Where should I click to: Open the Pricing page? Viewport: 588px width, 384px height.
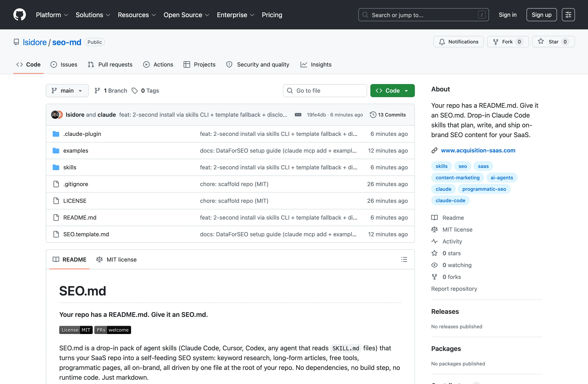tap(272, 15)
